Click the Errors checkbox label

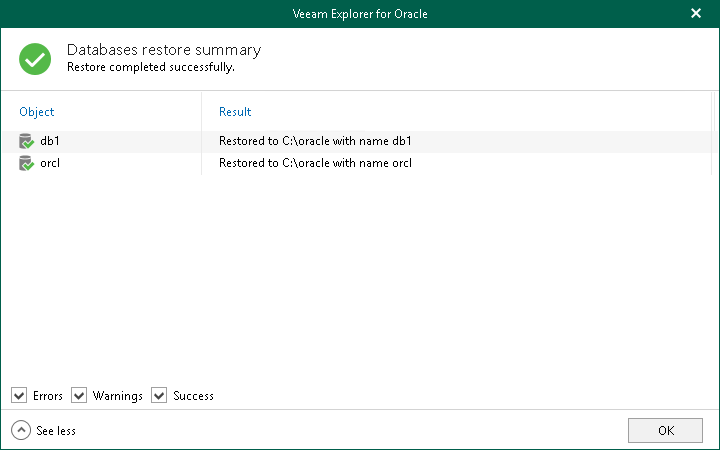click(48, 396)
